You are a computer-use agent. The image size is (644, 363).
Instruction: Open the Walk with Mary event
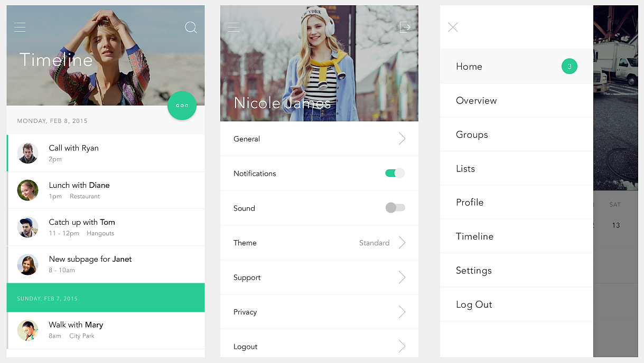coord(106,330)
